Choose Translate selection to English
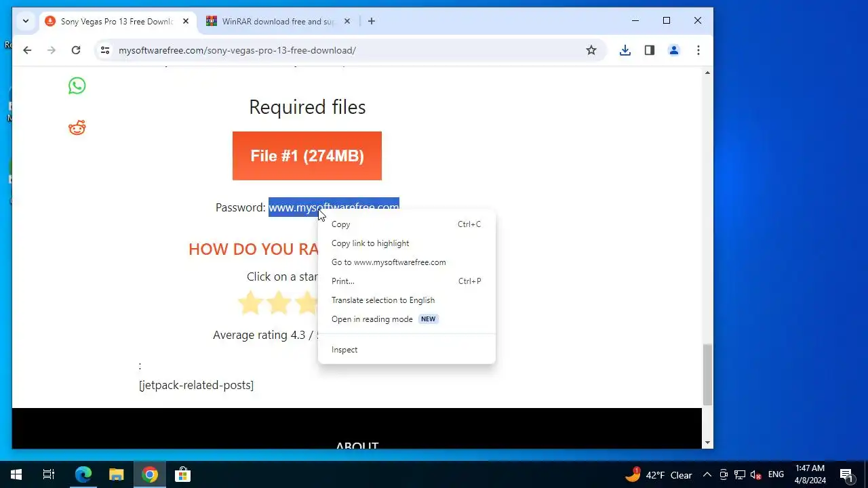 [x=407, y=300]
